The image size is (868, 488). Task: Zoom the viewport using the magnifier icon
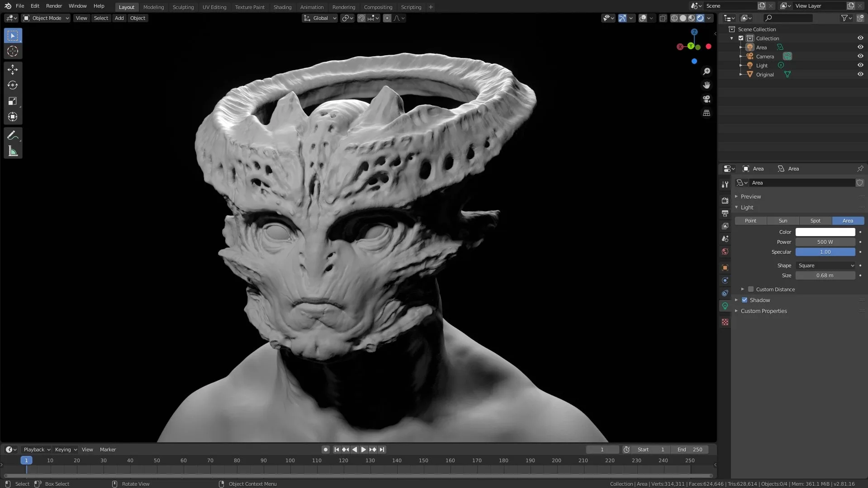[707, 71]
